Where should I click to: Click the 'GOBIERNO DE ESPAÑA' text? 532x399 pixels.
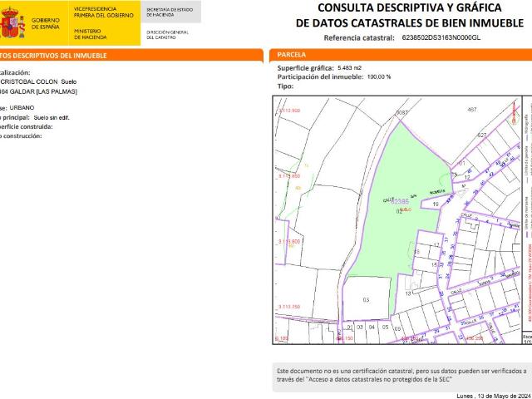pos(46,23)
